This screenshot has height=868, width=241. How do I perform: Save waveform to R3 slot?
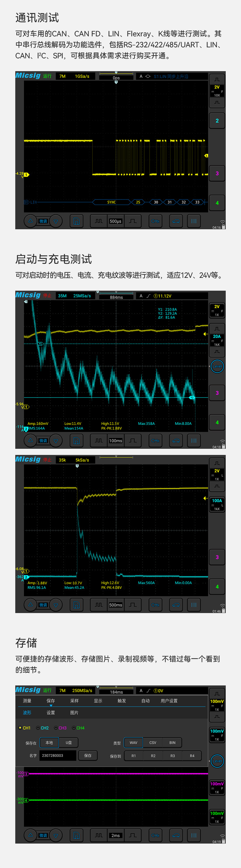(173, 756)
